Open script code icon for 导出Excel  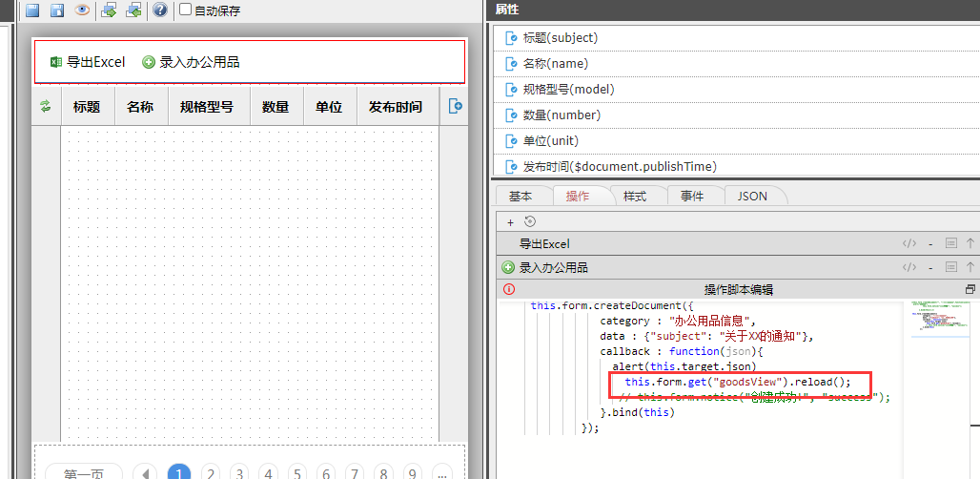[x=909, y=244]
